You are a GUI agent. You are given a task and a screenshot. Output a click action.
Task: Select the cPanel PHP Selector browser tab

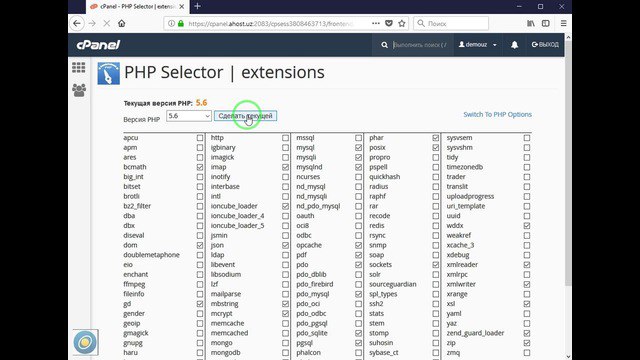click(136, 7)
